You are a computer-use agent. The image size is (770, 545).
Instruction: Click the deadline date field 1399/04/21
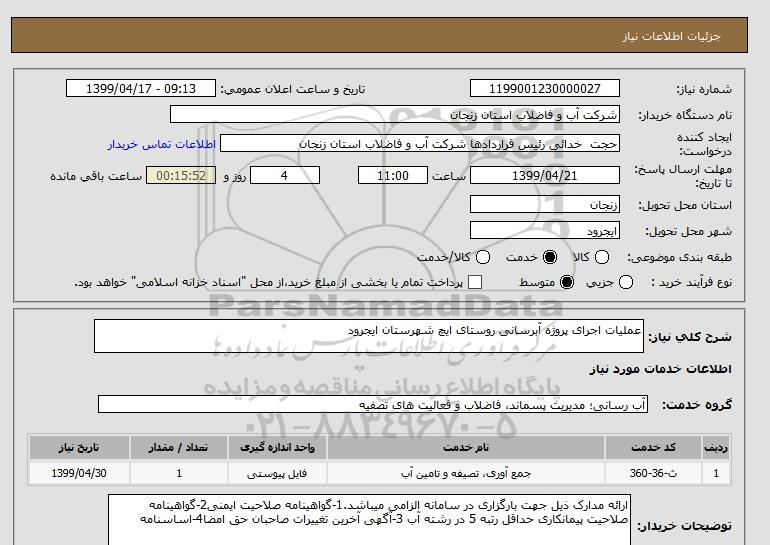[x=545, y=175]
